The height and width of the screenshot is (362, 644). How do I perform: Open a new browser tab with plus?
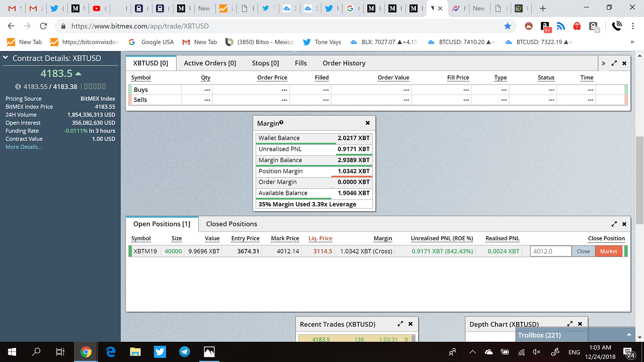[x=543, y=8]
